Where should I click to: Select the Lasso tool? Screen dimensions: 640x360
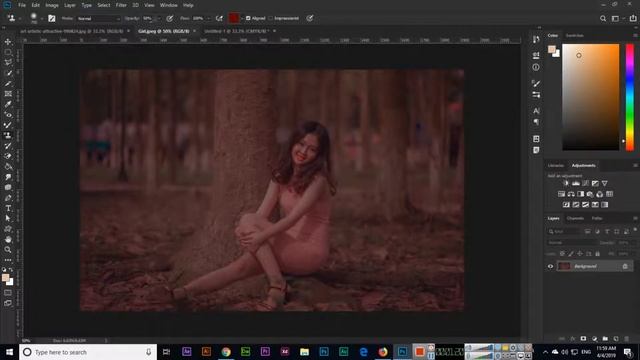point(8,62)
